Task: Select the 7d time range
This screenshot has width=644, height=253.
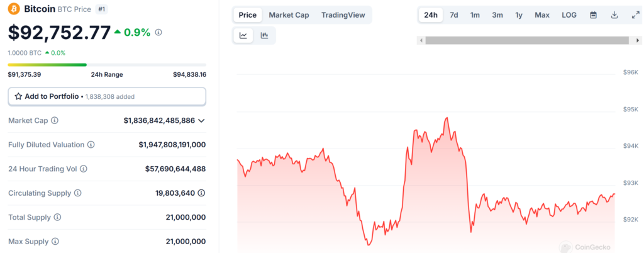Action: click(454, 15)
